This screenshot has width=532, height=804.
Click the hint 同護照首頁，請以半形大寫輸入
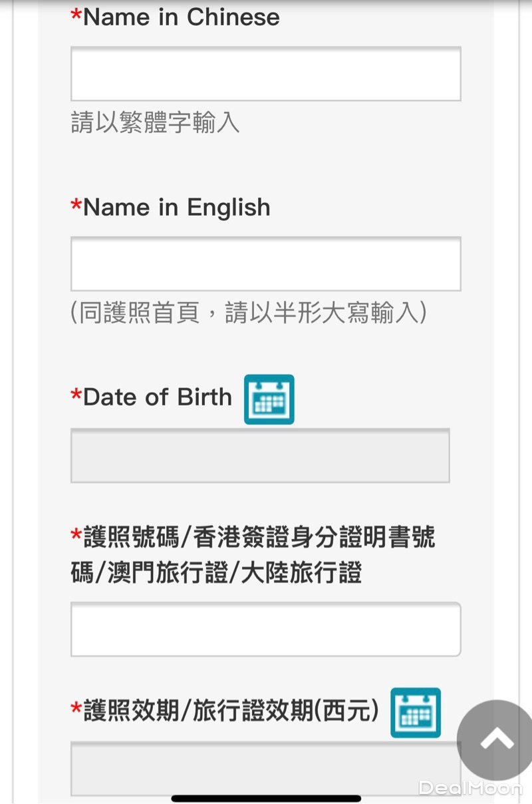click(x=248, y=313)
